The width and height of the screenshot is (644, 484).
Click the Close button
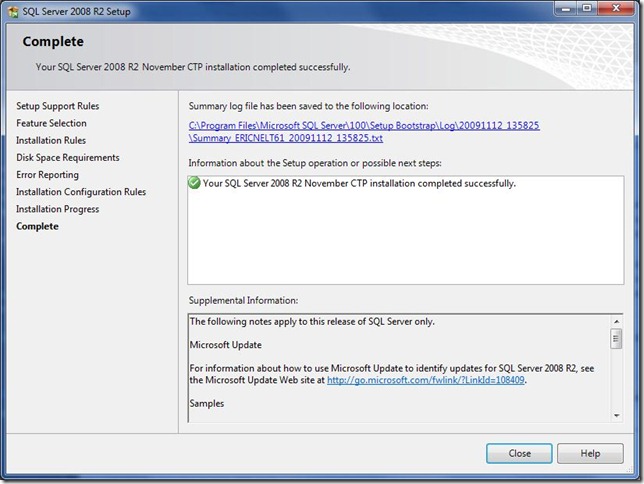(x=519, y=453)
